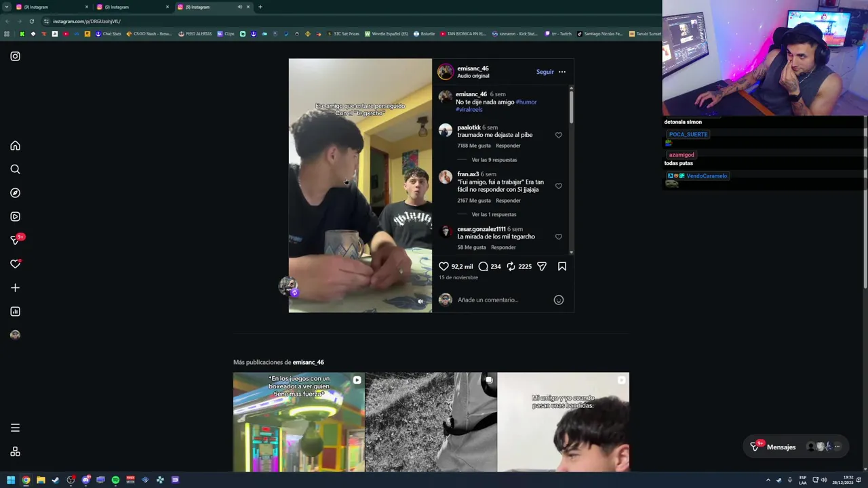The width and height of the screenshot is (868, 488).
Task: Repost using the arrows icon
Action: pyautogui.click(x=511, y=266)
